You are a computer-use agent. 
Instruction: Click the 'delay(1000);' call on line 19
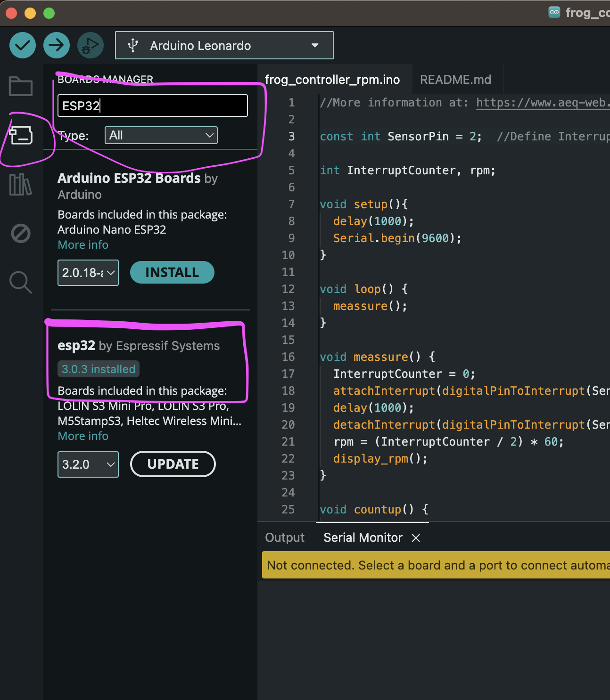tap(373, 408)
